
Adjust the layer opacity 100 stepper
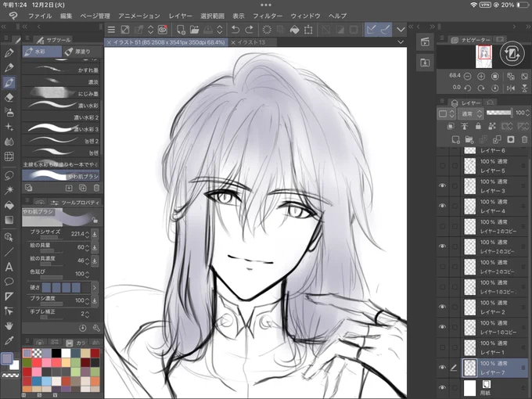[527, 113]
